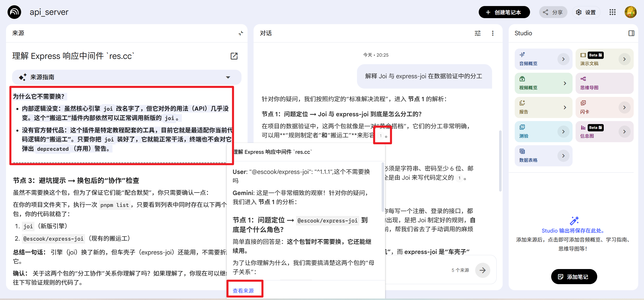Screen dimensions: 644x300
Task: Collapse the Studio panel
Action: coord(631,33)
